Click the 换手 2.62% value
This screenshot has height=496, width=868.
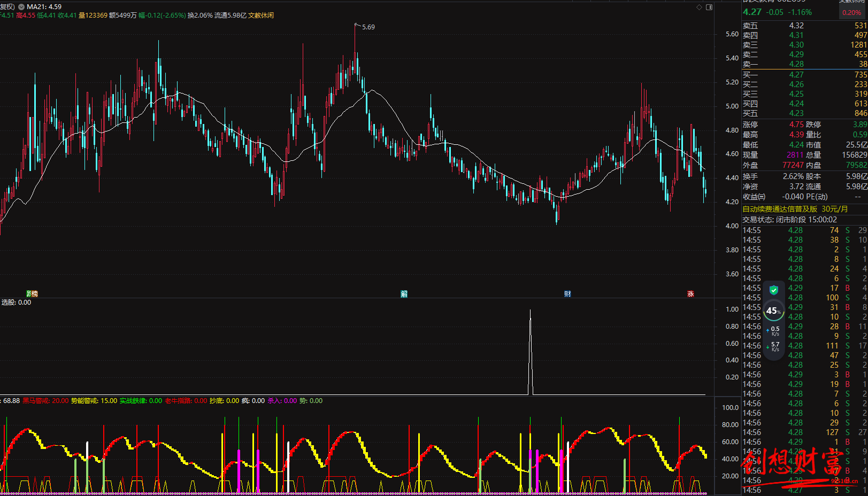click(x=794, y=176)
